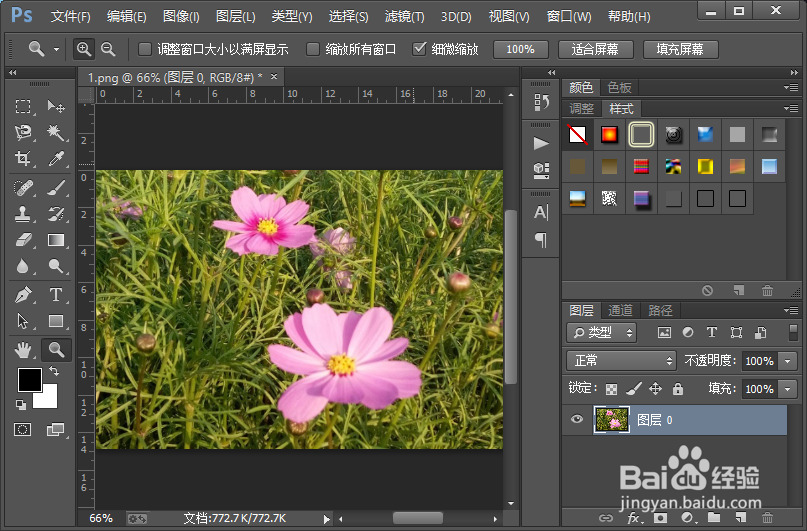This screenshot has height=531, width=807.
Task: Open the Layers panel flyout menu
Action: pyautogui.click(x=791, y=310)
